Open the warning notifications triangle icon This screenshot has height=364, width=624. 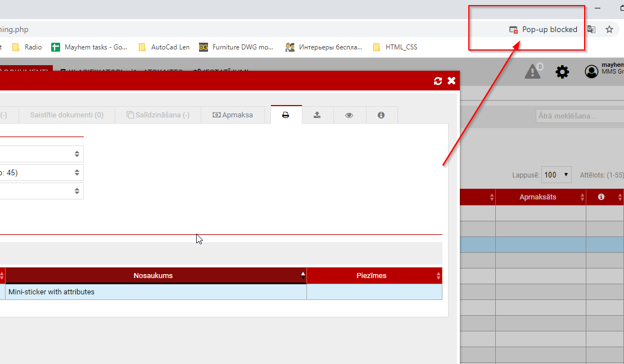(532, 71)
